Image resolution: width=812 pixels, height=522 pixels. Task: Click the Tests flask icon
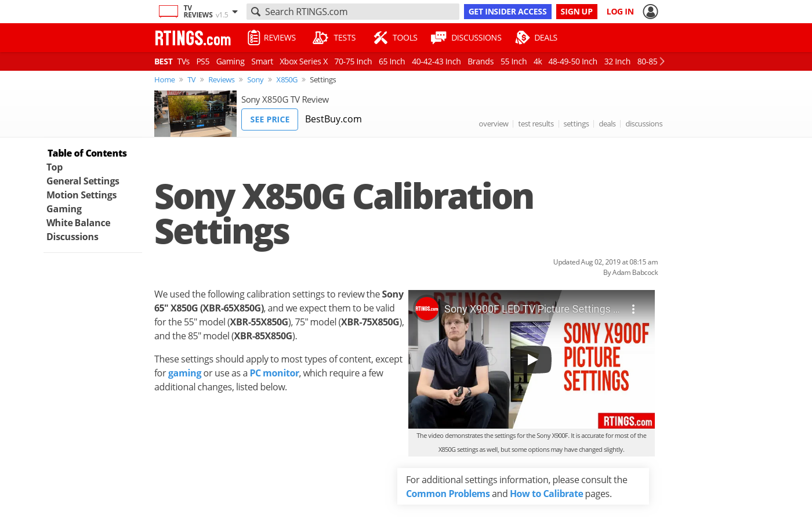(x=320, y=38)
